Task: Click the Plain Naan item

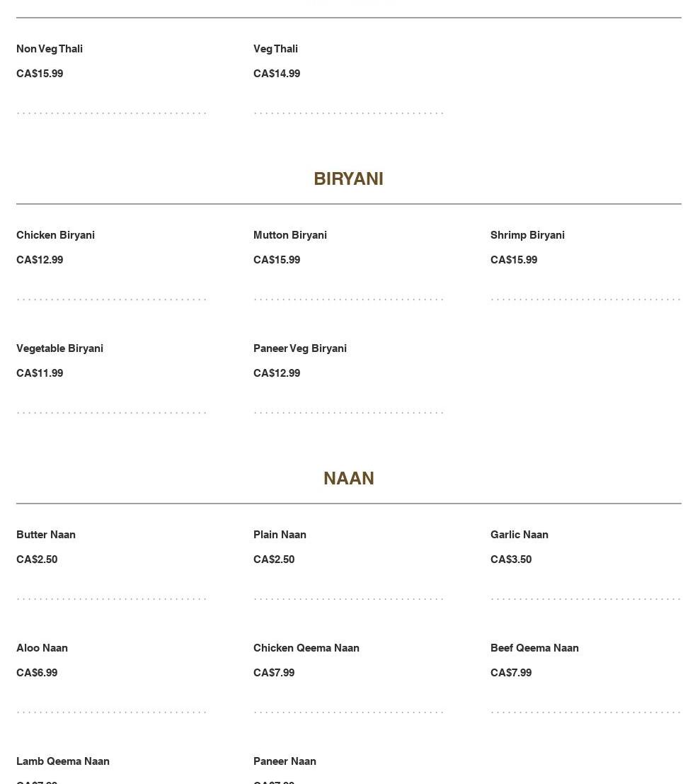Action: pos(280,535)
